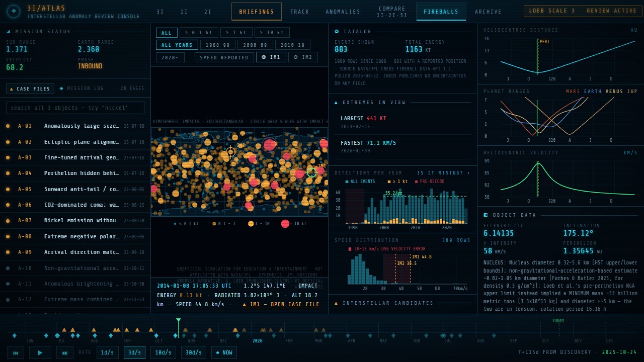Enable the ≥ 0.1 kt energy filter

click(x=199, y=33)
